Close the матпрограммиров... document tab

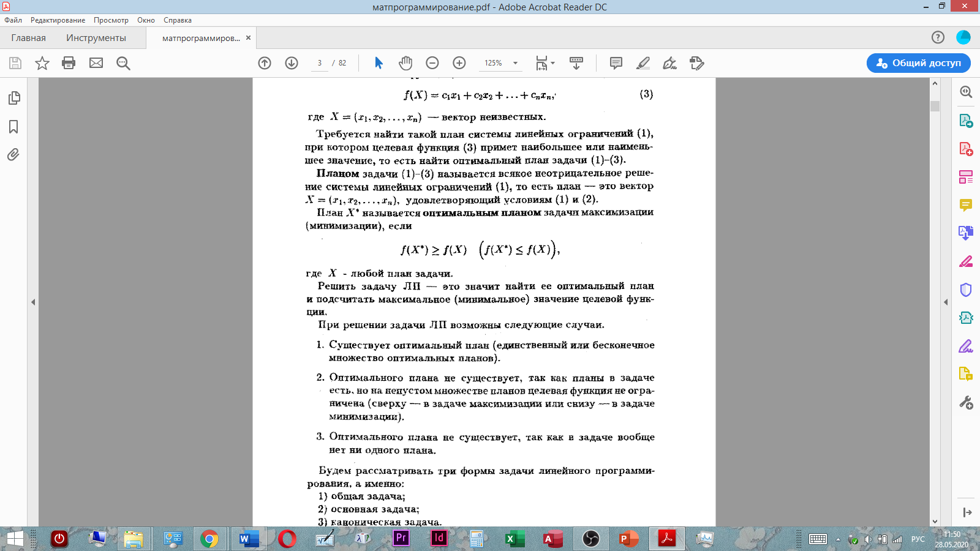click(x=248, y=38)
